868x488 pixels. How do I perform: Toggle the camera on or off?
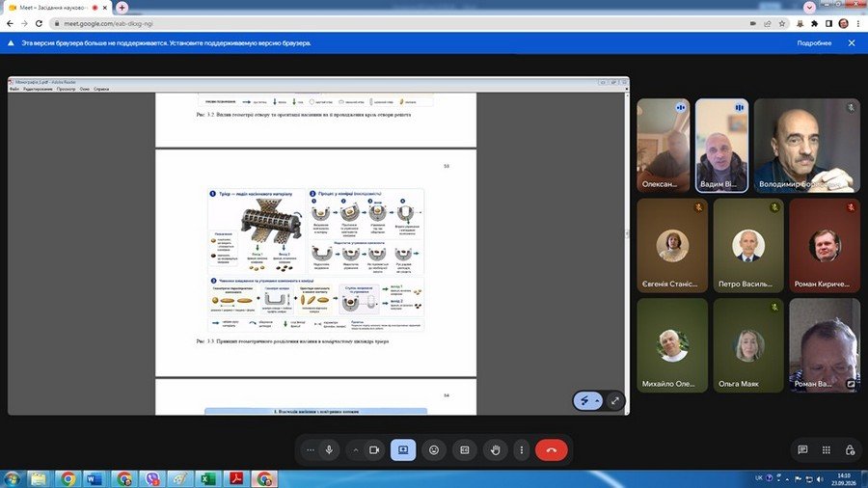374,449
